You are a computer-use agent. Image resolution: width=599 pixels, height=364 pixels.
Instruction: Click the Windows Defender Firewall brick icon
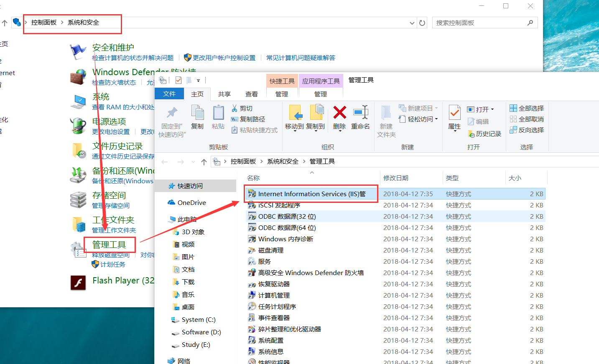(x=78, y=77)
